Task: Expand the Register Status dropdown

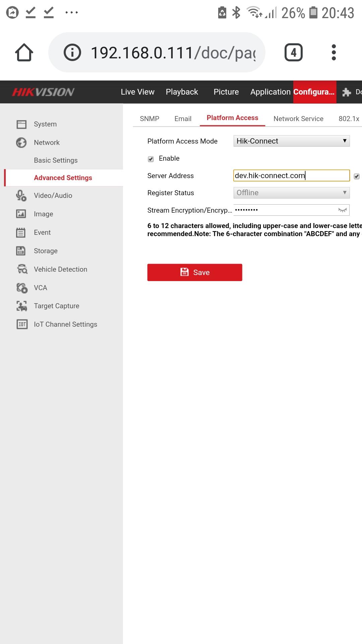Action: click(x=291, y=193)
